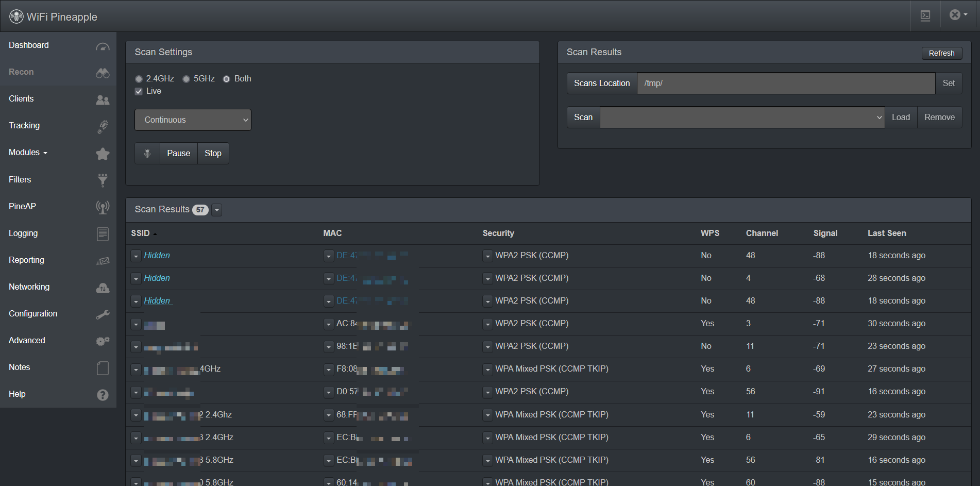Click the Scans Location path input field
The width and height of the screenshot is (980, 486).
(786, 83)
